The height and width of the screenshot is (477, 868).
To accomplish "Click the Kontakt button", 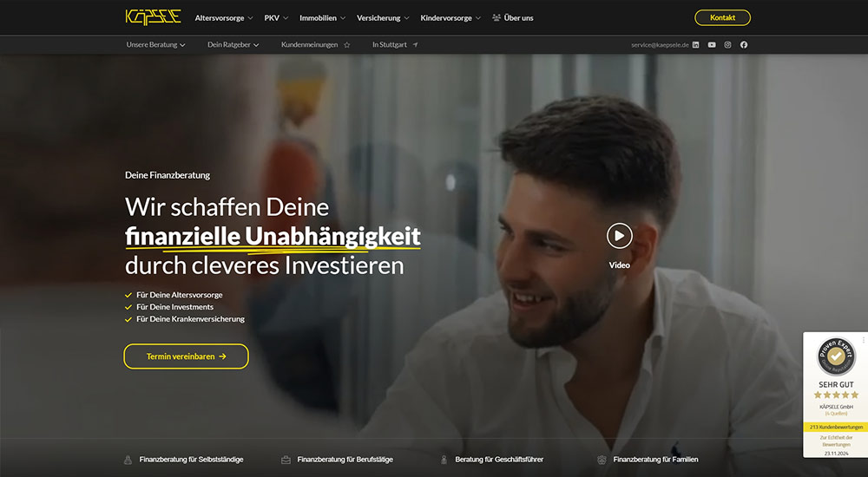I will [722, 17].
